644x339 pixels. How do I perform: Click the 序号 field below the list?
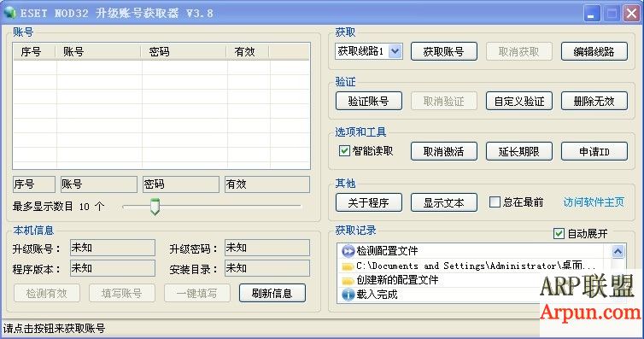[x=33, y=184]
